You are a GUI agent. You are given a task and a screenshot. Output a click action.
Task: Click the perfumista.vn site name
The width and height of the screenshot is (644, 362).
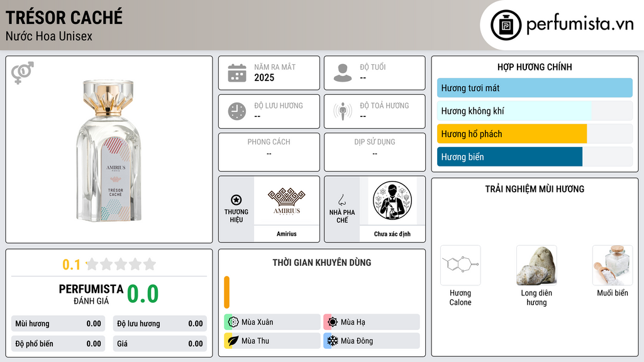(x=580, y=24)
